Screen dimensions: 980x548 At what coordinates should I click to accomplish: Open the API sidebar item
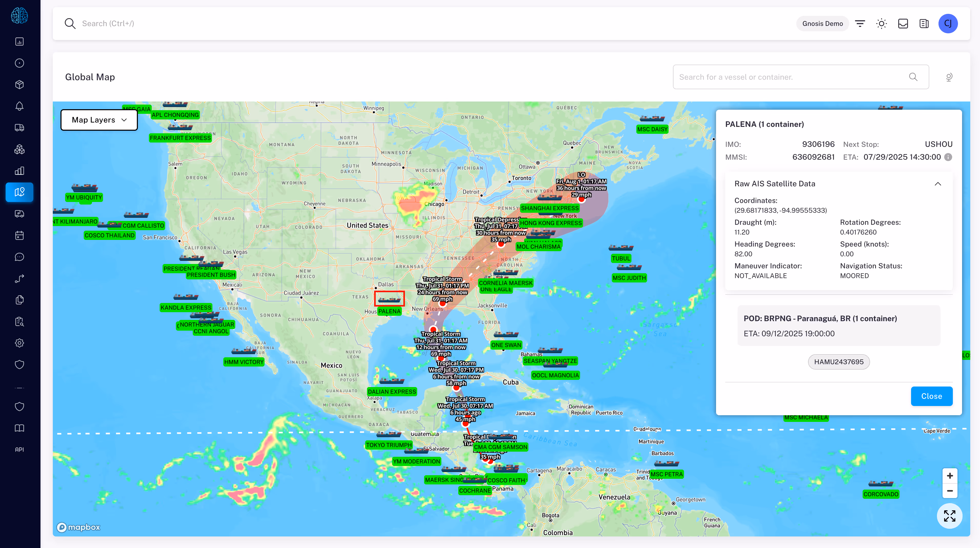[19, 449]
